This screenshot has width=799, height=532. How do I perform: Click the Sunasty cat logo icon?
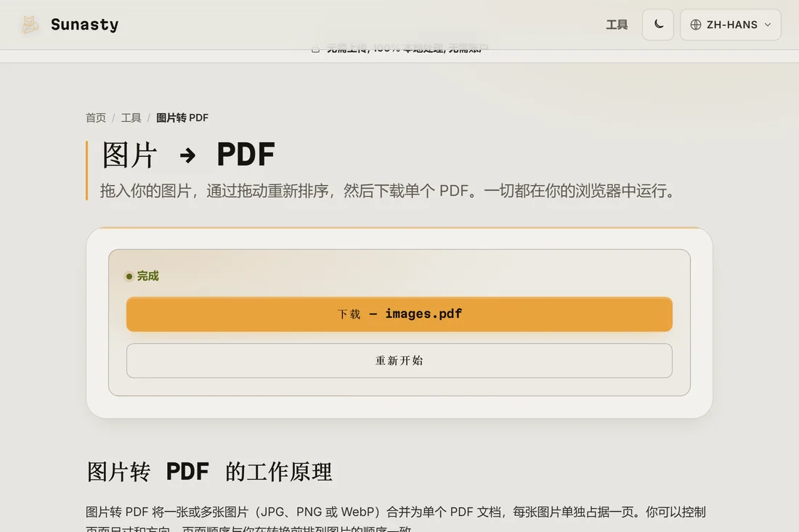pyautogui.click(x=30, y=25)
